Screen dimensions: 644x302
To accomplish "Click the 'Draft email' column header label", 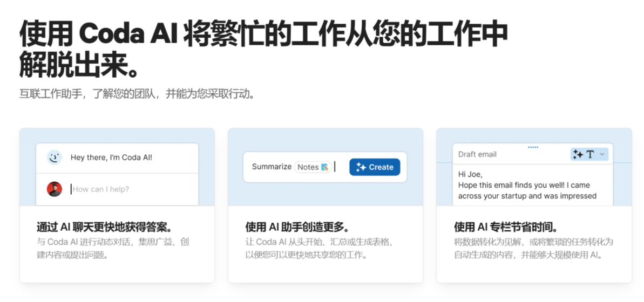I will (477, 154).
